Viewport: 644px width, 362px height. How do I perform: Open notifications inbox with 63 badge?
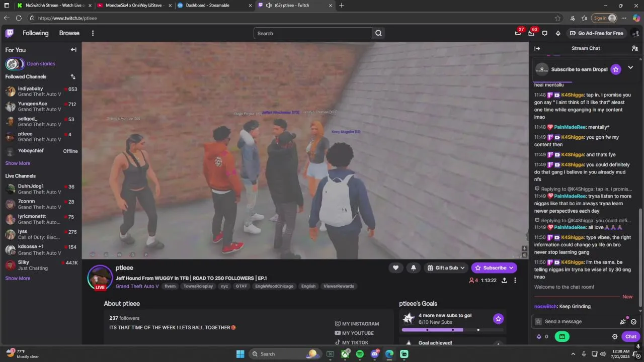(531, 33)
